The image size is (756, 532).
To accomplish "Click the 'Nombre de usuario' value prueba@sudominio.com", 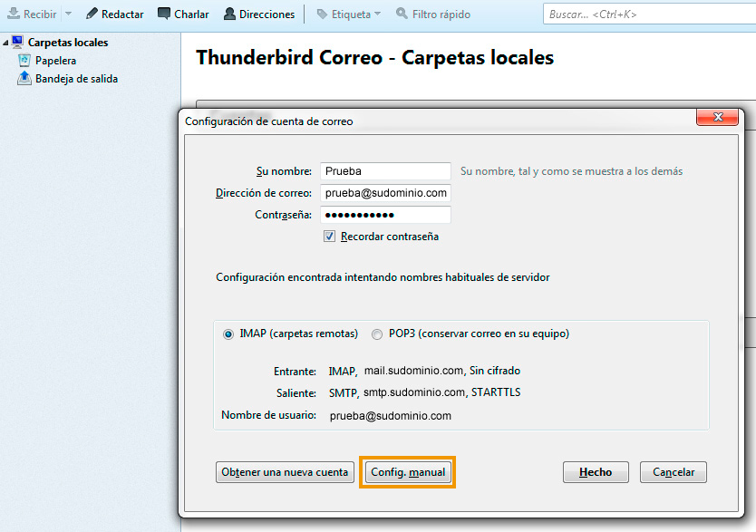I will pos(390,416).
